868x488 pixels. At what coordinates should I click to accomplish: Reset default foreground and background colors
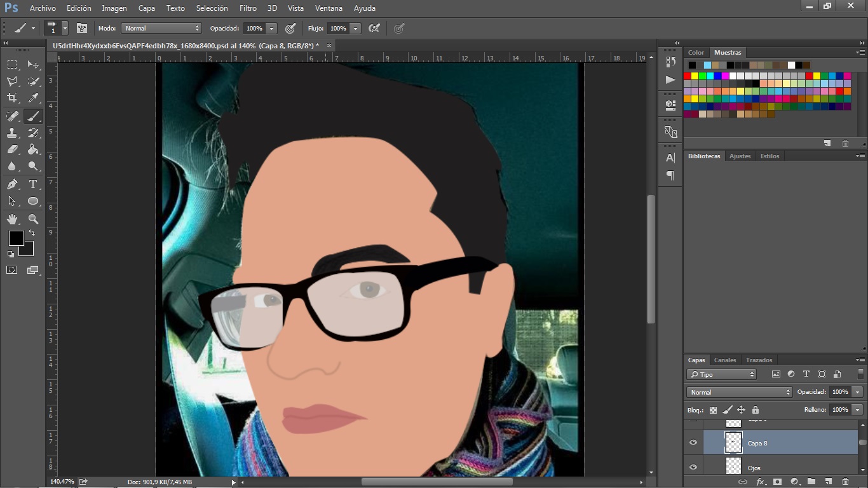click(x=11, y=254)
